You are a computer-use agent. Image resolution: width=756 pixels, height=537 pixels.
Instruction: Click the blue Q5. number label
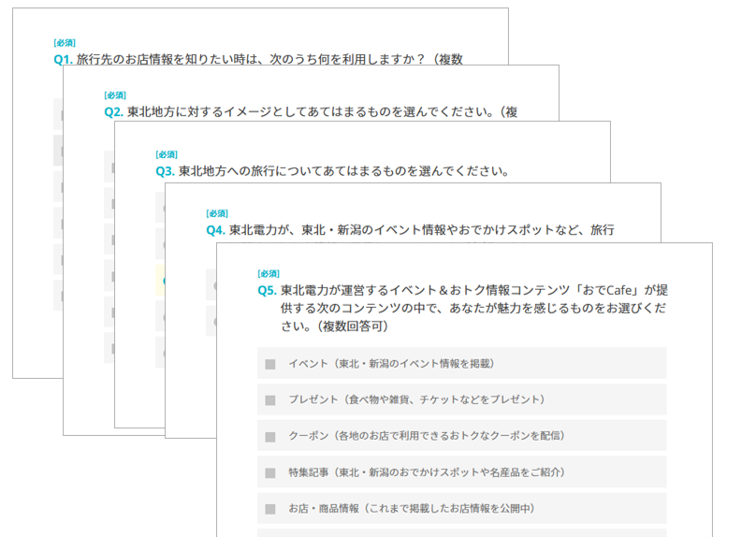(267, 290)
